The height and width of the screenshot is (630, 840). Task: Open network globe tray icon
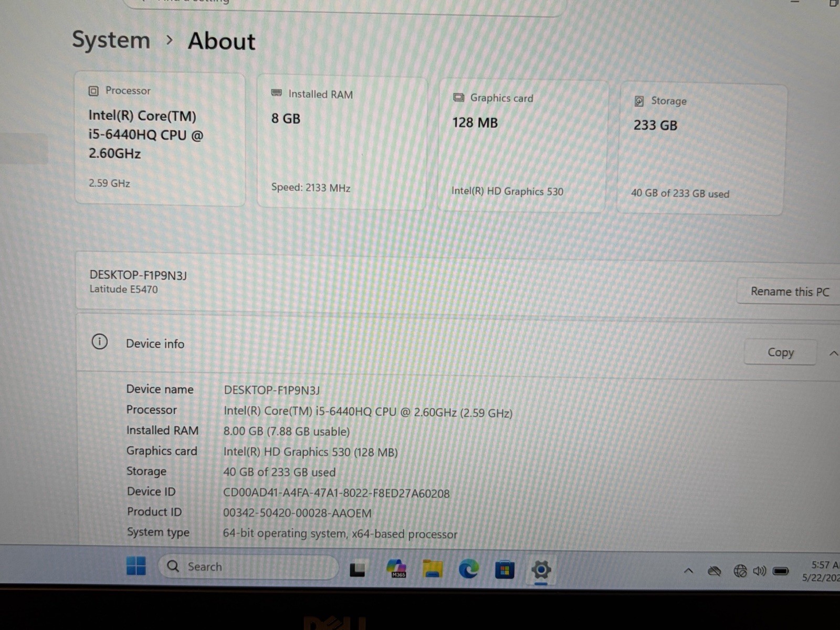740,571
